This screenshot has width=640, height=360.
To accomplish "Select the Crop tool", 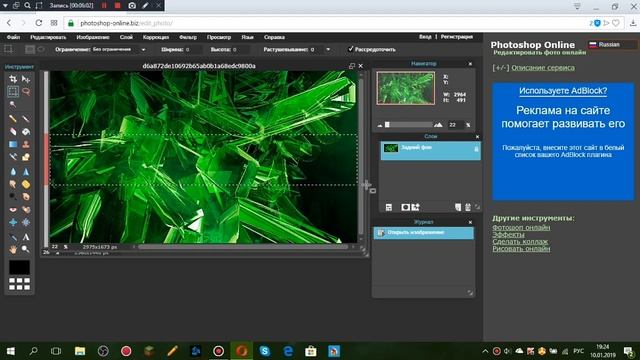I will (13, 79).
